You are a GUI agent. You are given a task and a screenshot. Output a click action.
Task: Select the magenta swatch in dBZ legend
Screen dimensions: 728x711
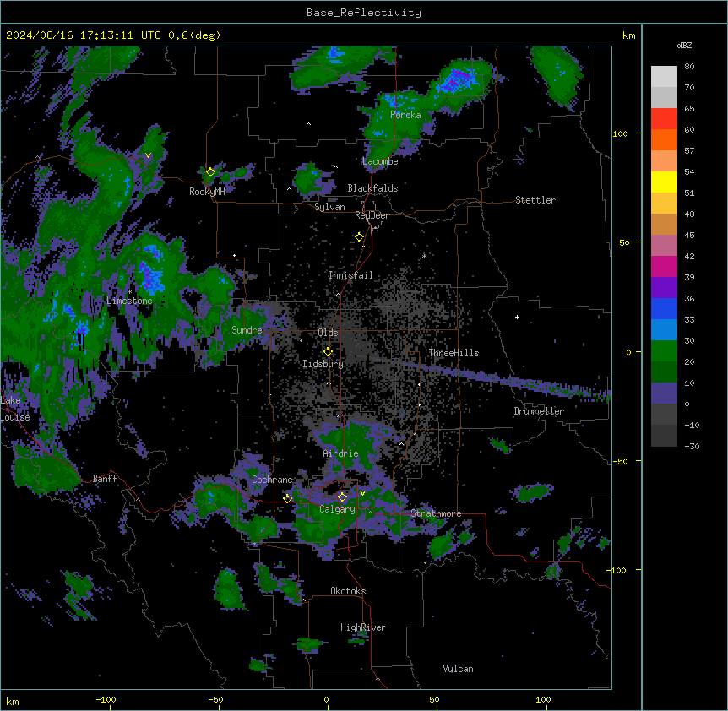[664, 266]
